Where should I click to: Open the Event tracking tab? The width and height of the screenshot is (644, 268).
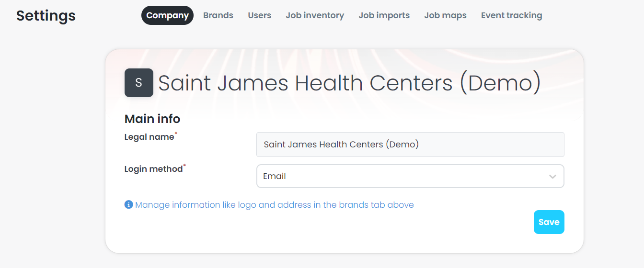coord(511,15)
